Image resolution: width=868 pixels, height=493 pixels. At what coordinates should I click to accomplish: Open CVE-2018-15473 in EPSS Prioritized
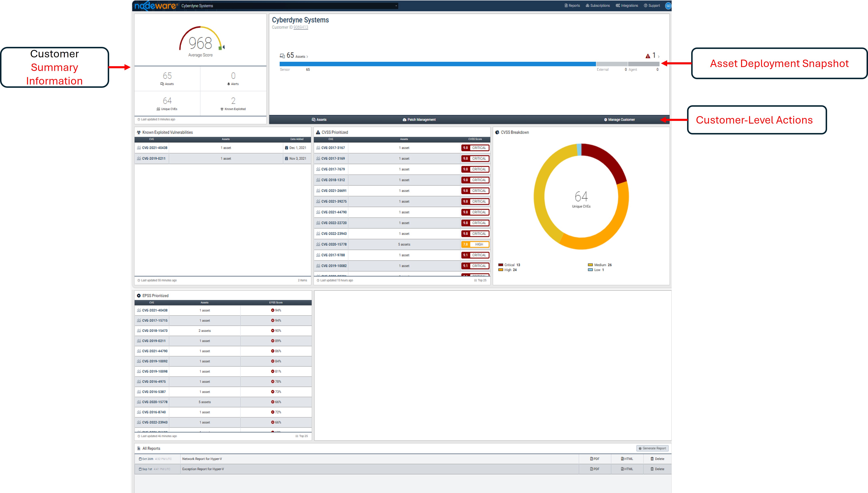pyautogui.click(x=155, y=330)
